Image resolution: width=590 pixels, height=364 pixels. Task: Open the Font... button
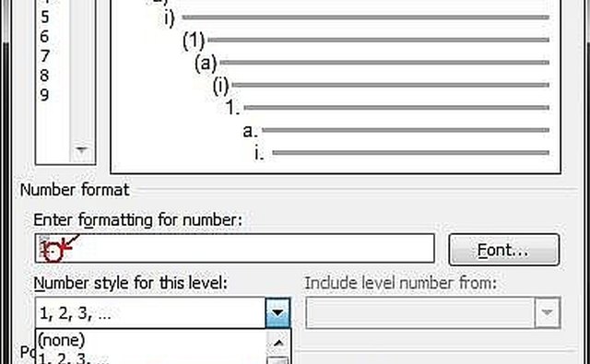click(x=504, y=250)
